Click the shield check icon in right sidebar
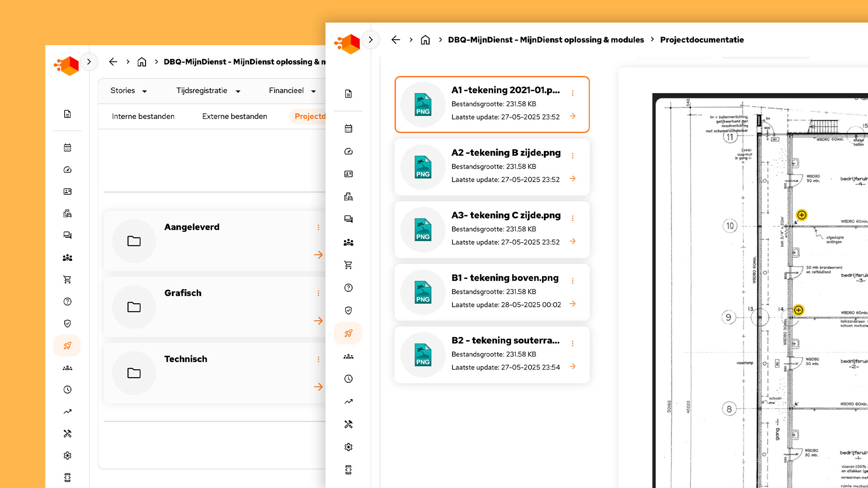The image size is (868, 488). pyautogui.click(x=348, y=310)
